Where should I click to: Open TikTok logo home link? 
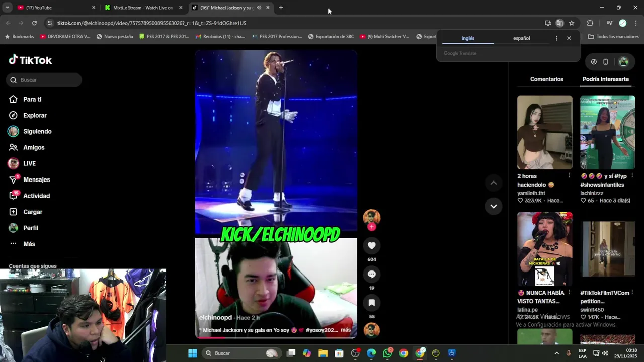[x=30, y=60]
